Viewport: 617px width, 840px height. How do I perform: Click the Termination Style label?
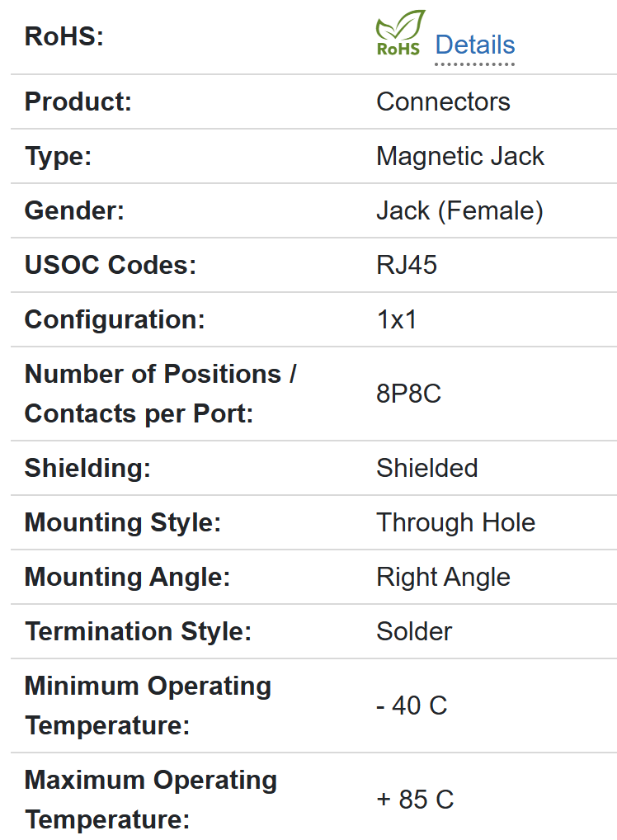138,631
